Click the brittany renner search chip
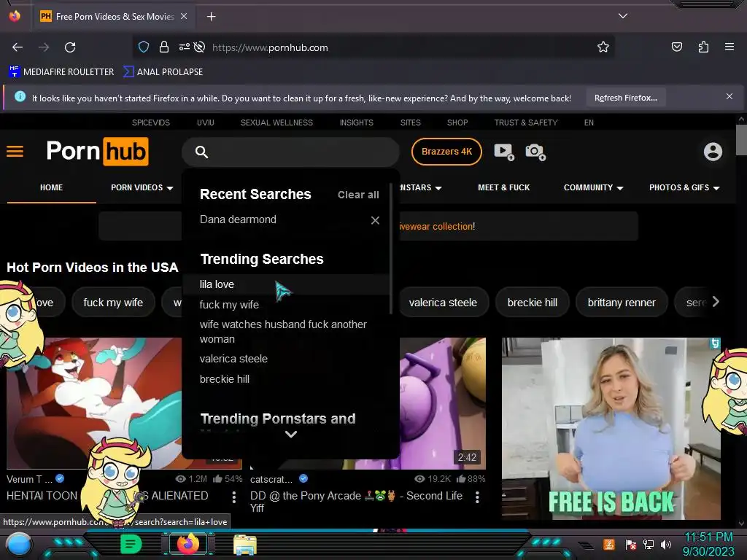 622,303
